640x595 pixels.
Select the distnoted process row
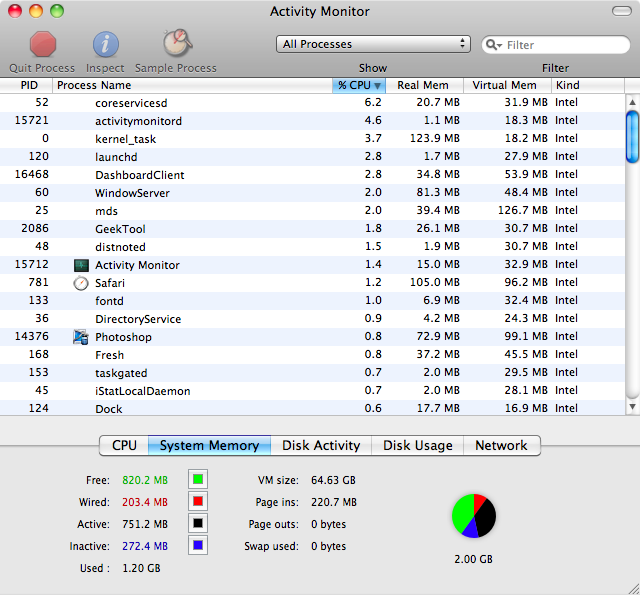click(312, 246)
